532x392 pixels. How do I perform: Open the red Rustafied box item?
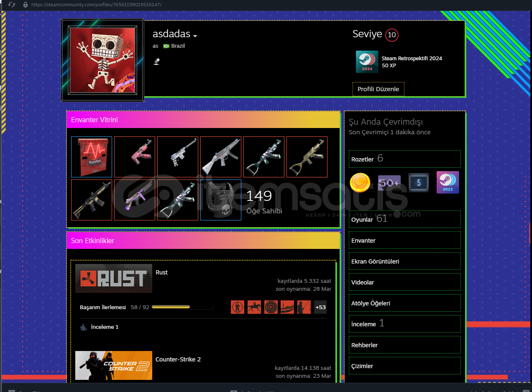coord(92,157)
